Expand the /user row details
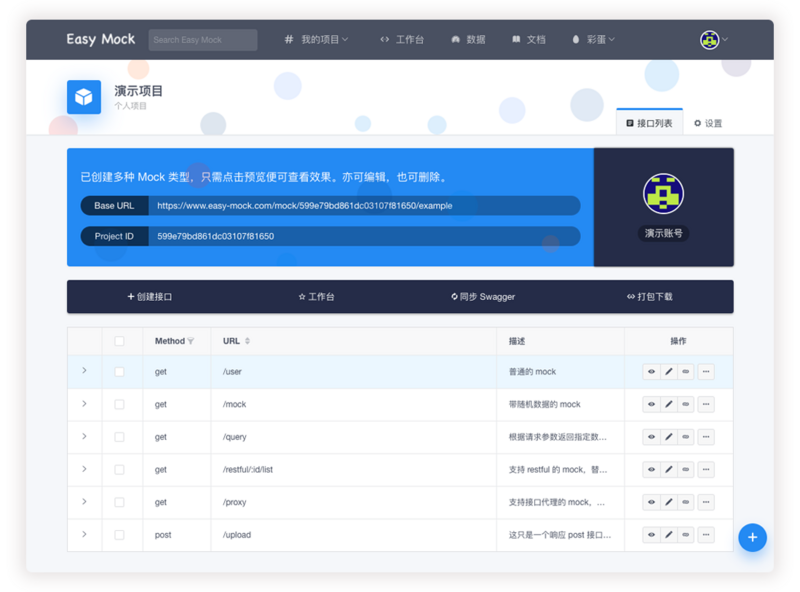The image size is (800, 592). click(84, 371)
